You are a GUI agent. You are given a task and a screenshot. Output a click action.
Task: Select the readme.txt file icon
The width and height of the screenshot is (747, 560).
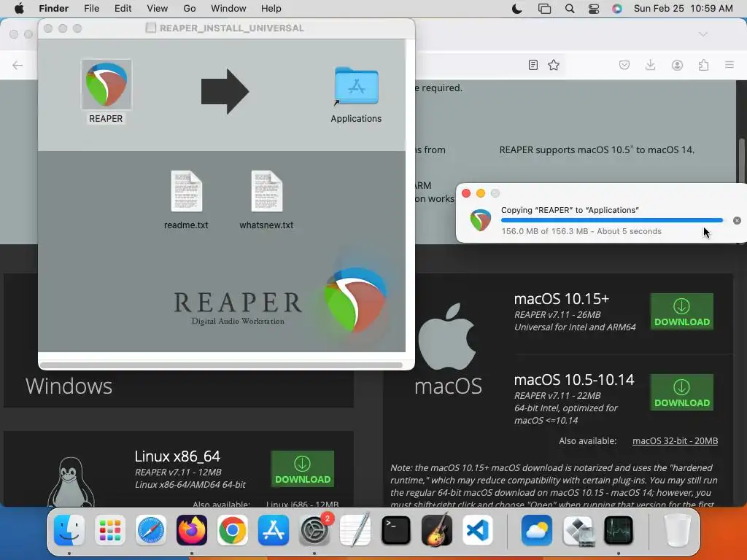(186, 191)
